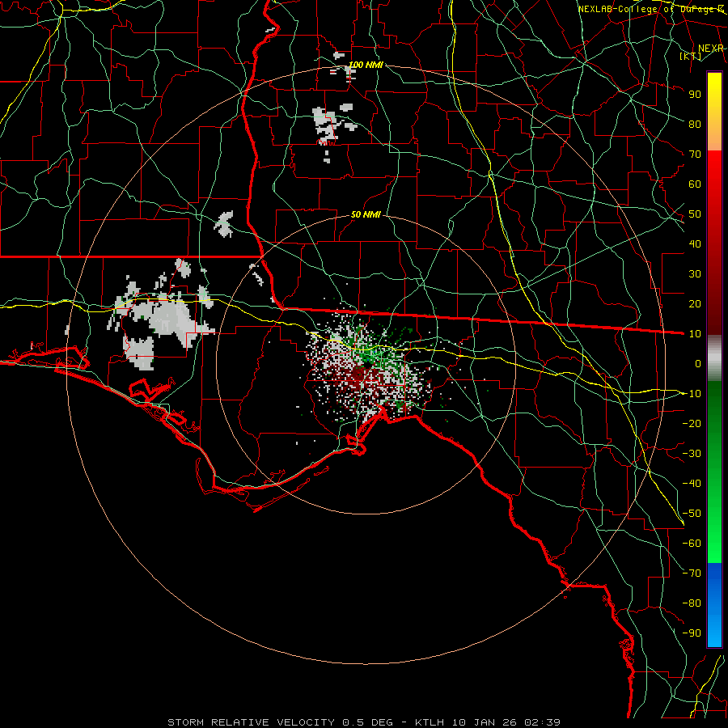The width and height of the screenshot is (728, 728).
Task: Click the 40 value on velocity scale
Action: (695, 243)
